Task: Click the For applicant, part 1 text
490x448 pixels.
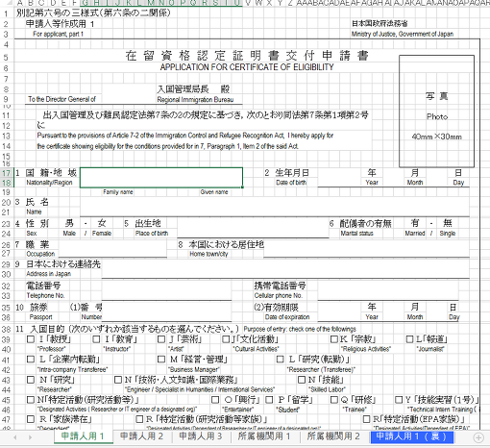Action: pyautogui.click(x=58, y=34)
